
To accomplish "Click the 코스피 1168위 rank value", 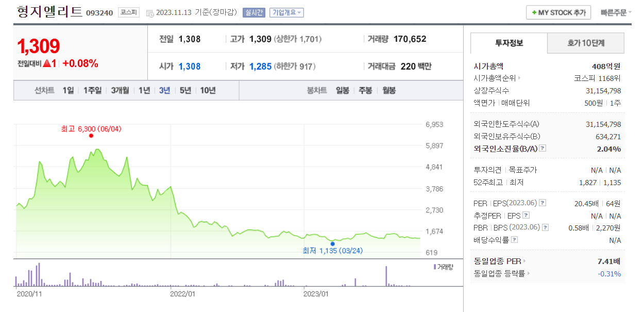I will [597, 78].
